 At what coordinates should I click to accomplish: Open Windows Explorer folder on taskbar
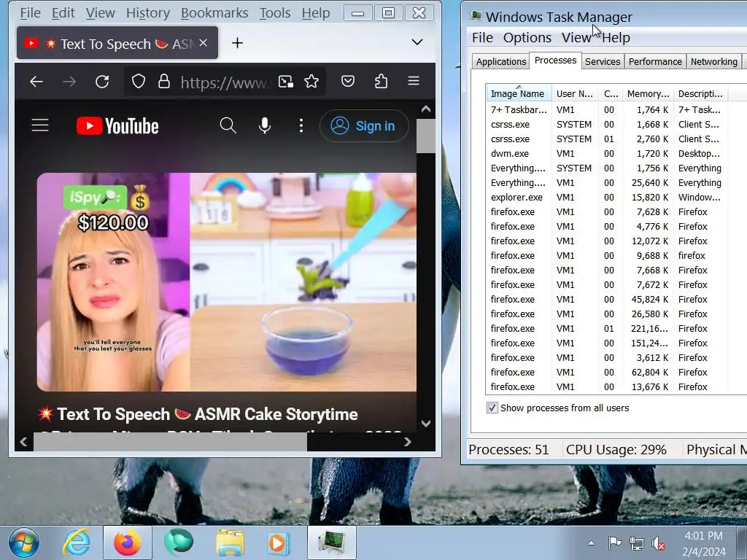(x=230, y=542)
